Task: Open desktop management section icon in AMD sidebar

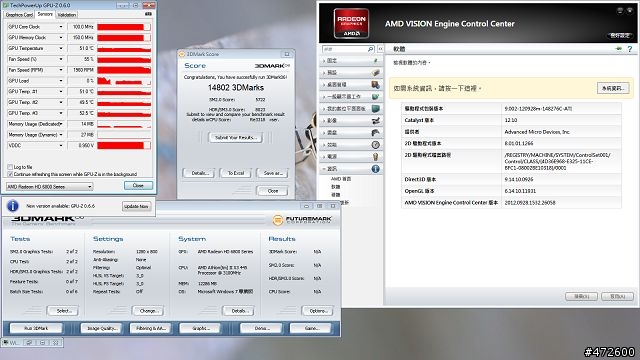Action: pos(376,84)
